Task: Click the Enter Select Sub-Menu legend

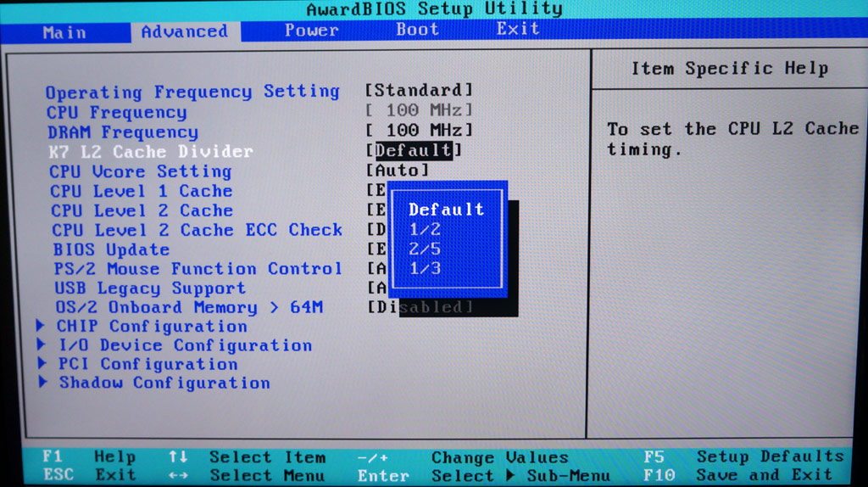Action: click(x=484, y=475)
